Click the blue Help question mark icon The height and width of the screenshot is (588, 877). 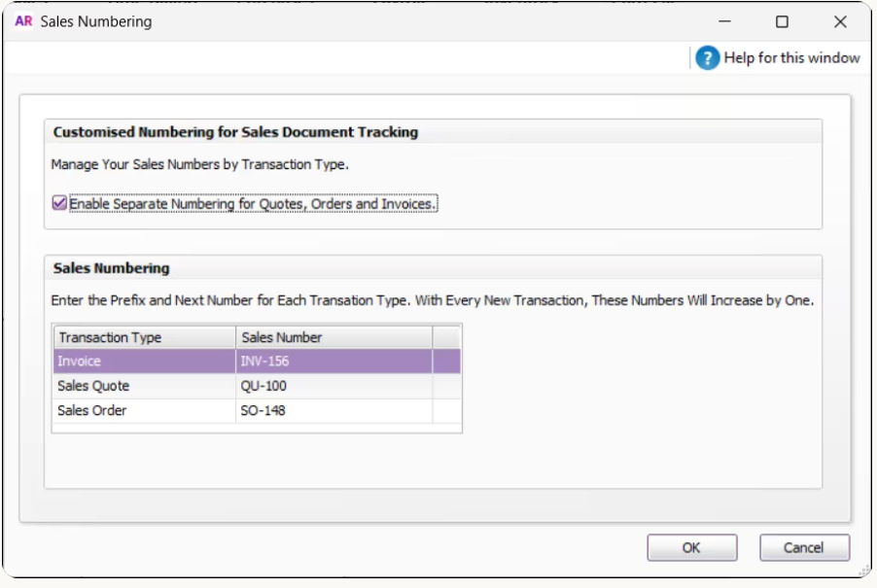point(707,57)
